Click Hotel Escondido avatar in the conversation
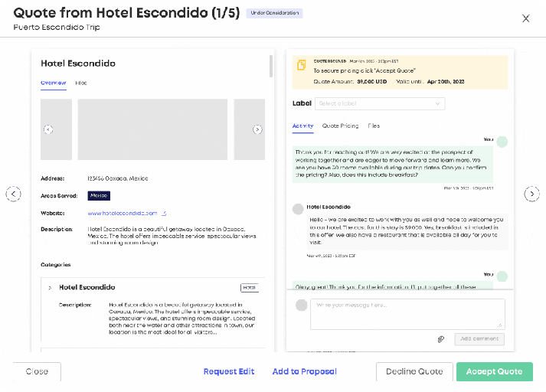Viewport: 546px width, 392px height. pos(299,207)
